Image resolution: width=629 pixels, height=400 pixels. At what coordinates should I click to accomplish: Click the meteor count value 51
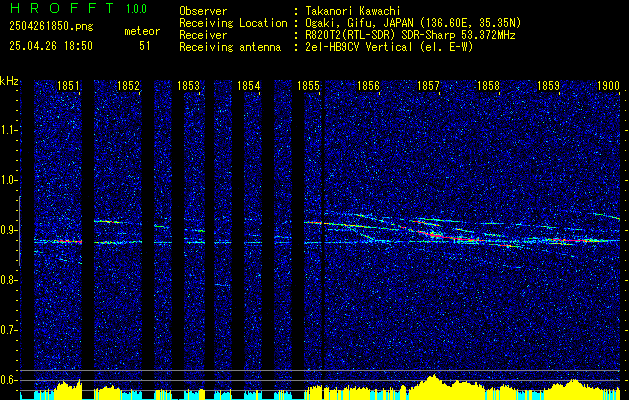[x=145, y=46]
